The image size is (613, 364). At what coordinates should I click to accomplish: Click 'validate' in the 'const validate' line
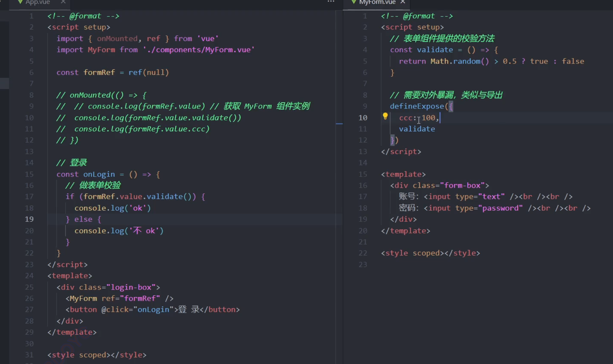point(435,50)
